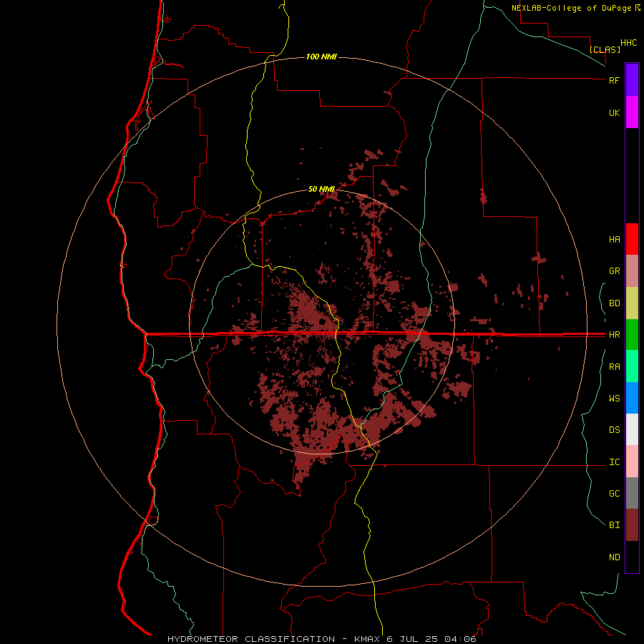The image size is (644, 644).
Task: Click the 50 NMI range ring label
Action: click(x=321, y=189)
